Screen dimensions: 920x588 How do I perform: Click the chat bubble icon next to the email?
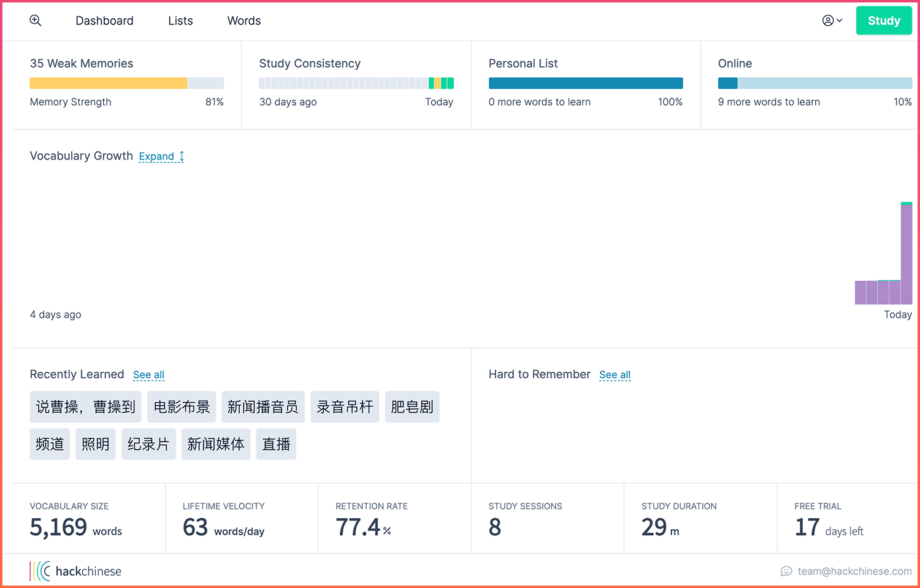pyautogui.click(x=787, y=571)
